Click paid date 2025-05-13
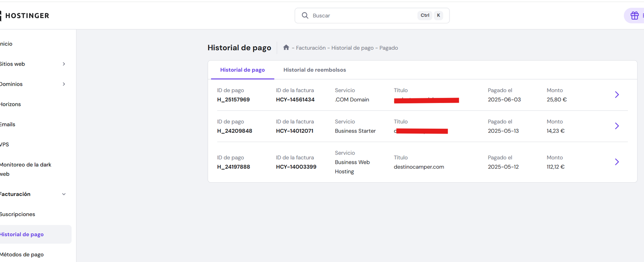This screenshot has height=262, width=644. 503,131
